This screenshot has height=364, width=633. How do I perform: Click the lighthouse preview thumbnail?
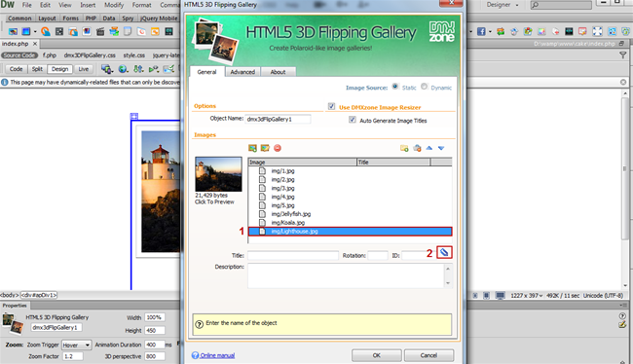(218, 174)
